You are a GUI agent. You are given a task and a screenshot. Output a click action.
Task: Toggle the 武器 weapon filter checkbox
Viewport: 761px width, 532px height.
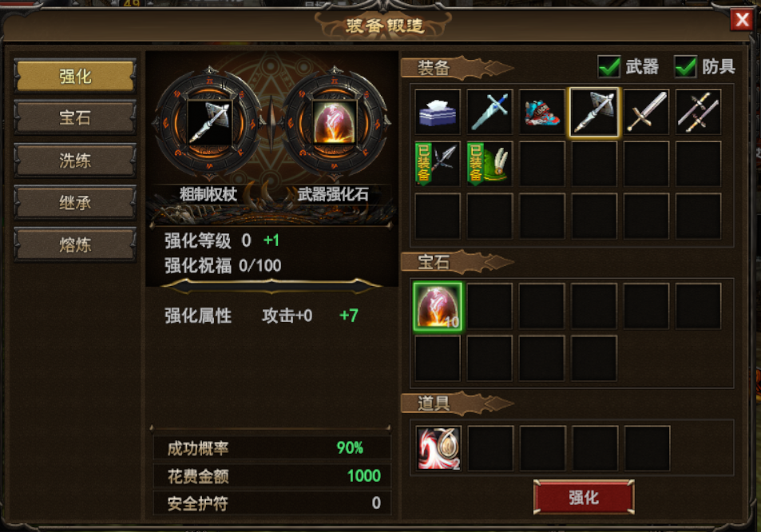(x=608, y=66)
